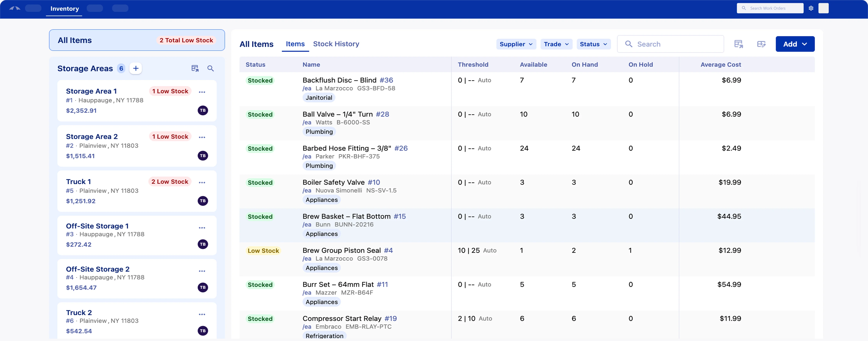Select the All Items card with low stock total

click(x=137, y=40)
